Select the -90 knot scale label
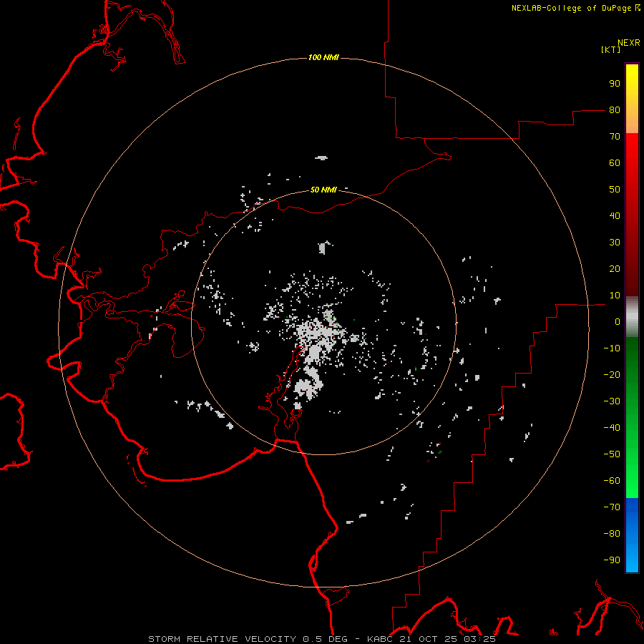Image resolution: width=644 pixels, height=644 pixels. click(x=612, y=560)
